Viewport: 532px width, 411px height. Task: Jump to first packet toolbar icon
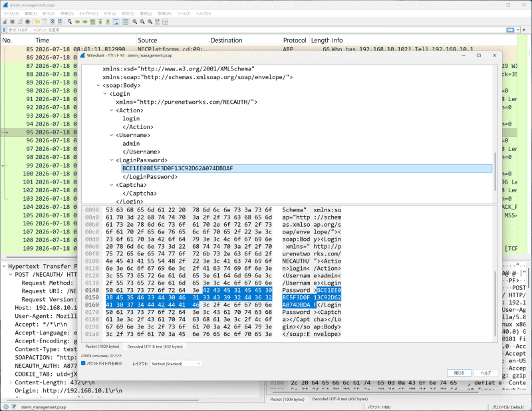(x=100, y=22)
